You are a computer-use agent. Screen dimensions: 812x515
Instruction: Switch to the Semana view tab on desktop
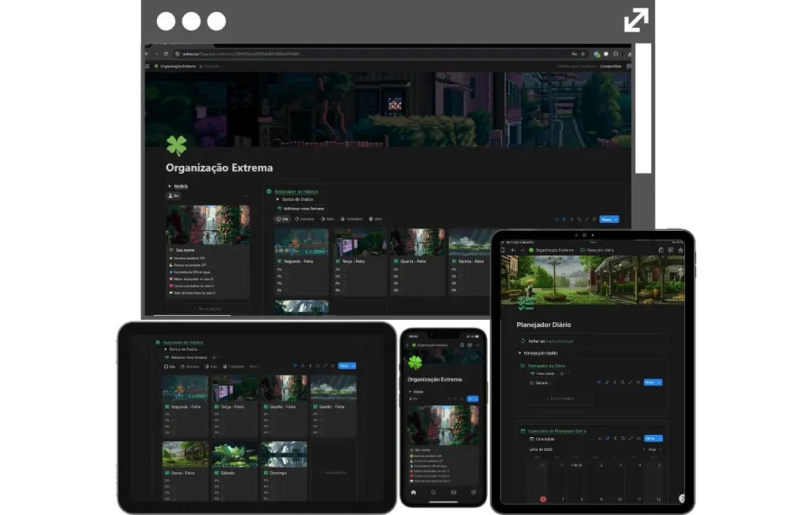point(304,219)
